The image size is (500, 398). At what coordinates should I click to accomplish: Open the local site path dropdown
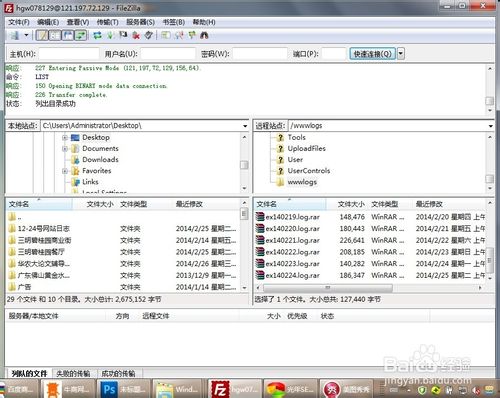click(x=245, y=126)
